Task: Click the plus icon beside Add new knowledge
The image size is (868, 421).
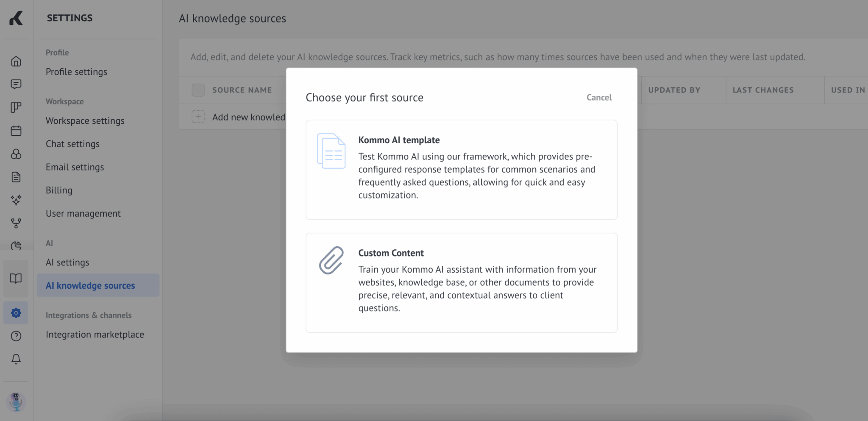Action: point(198,117)
